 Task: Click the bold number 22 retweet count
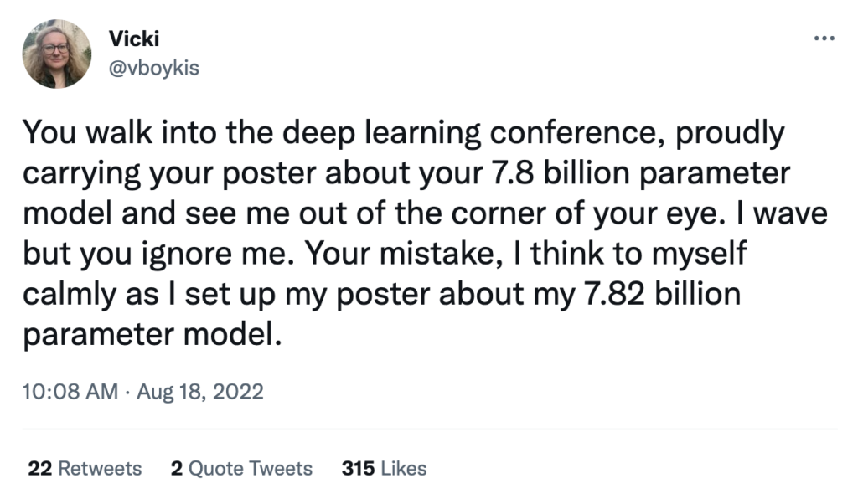click(40, 469)
